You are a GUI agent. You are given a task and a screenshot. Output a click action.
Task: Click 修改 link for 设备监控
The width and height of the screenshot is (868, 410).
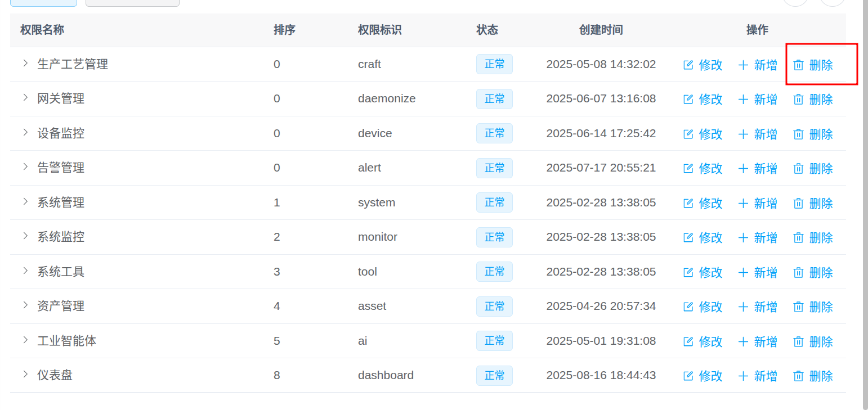tap(710, 134)
